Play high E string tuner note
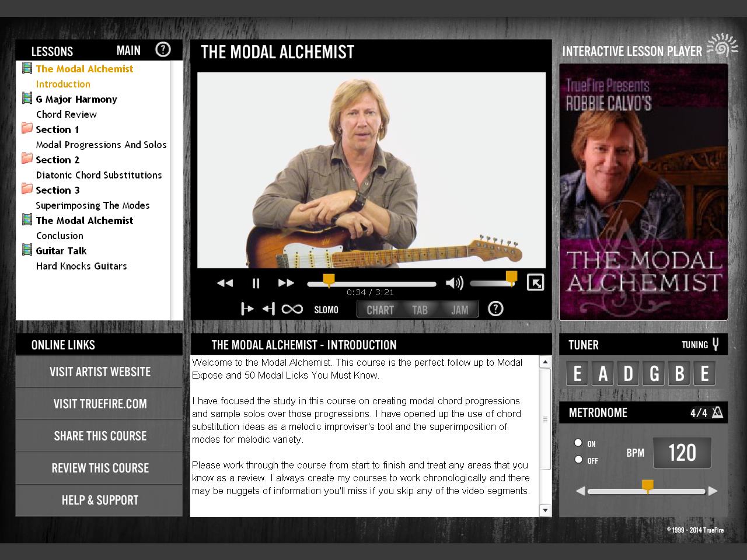The image size is (747, 560). click(704, 373)
